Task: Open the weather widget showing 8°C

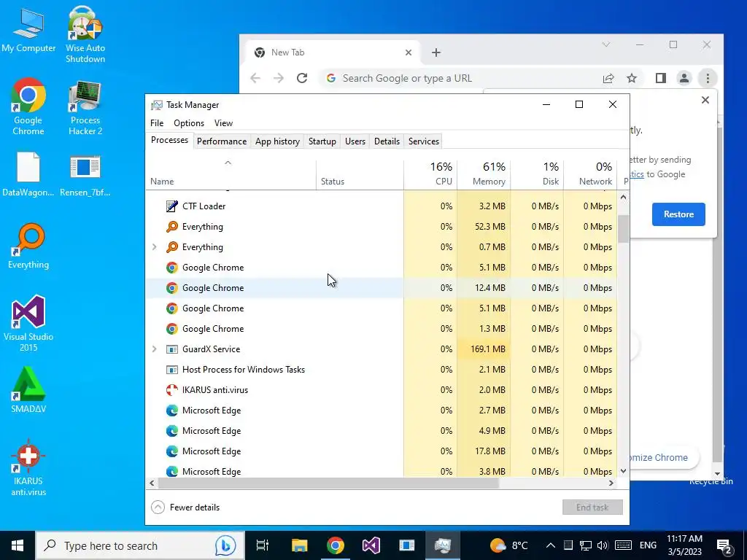Action: (509, 545)
